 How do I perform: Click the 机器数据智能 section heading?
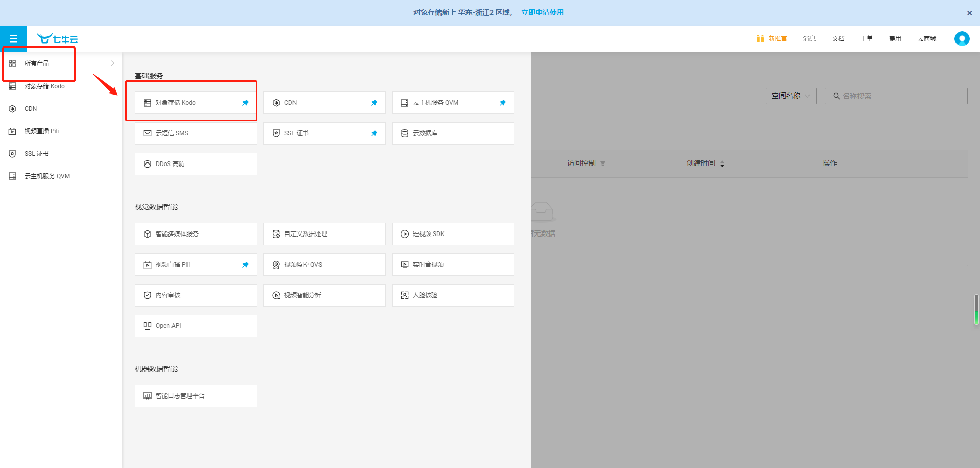156,369
